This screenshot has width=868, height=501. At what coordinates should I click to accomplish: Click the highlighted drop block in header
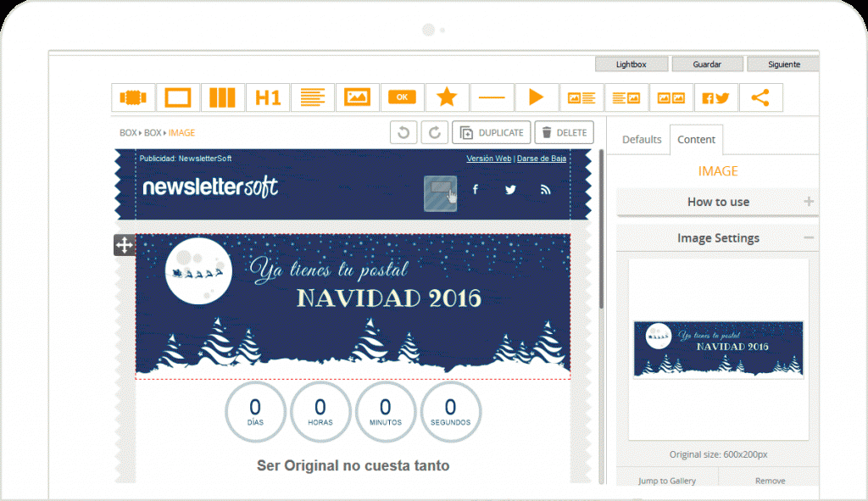tap(441, 193)
